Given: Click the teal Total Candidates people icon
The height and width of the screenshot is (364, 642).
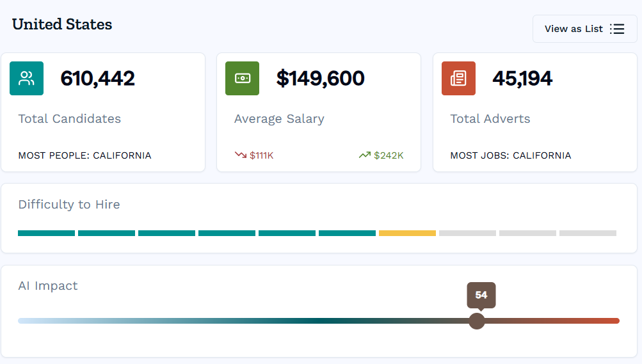Looking at the screenshot, I should point(26,79).
